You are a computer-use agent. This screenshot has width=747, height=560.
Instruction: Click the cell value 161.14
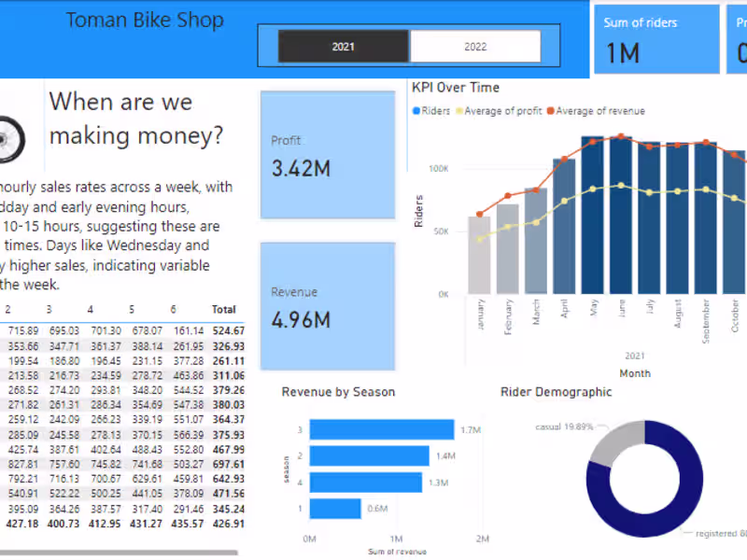[189, 331]
